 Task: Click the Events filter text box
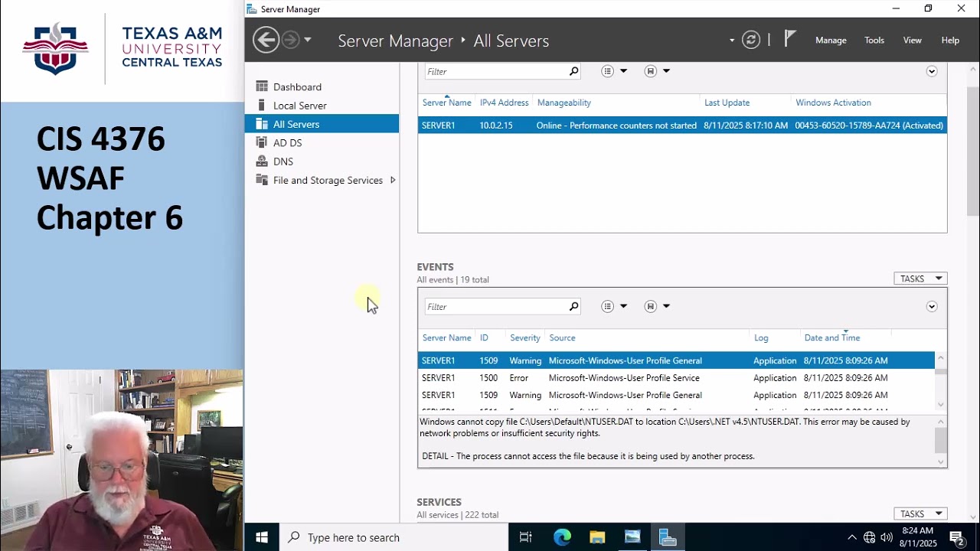497,307
